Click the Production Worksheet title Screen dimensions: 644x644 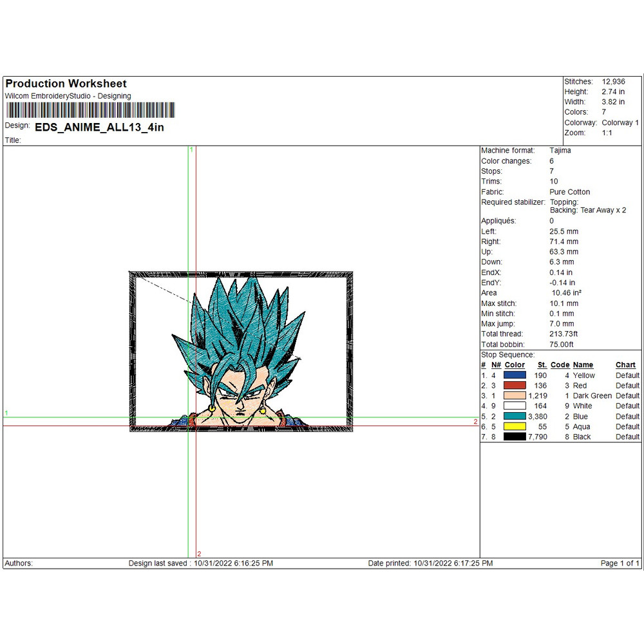(66, 84)
